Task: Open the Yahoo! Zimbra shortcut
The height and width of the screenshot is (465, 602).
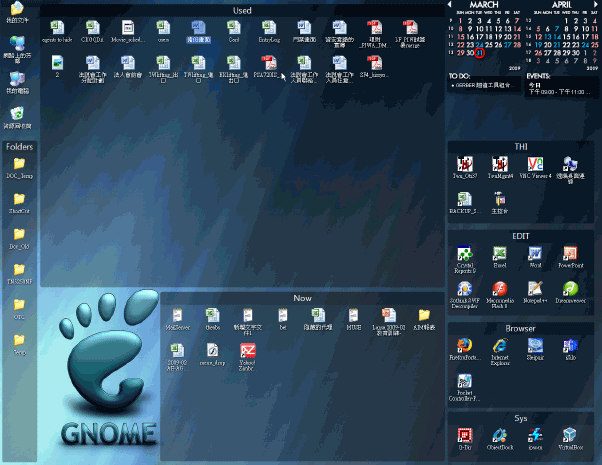Action: click(247, 357)
